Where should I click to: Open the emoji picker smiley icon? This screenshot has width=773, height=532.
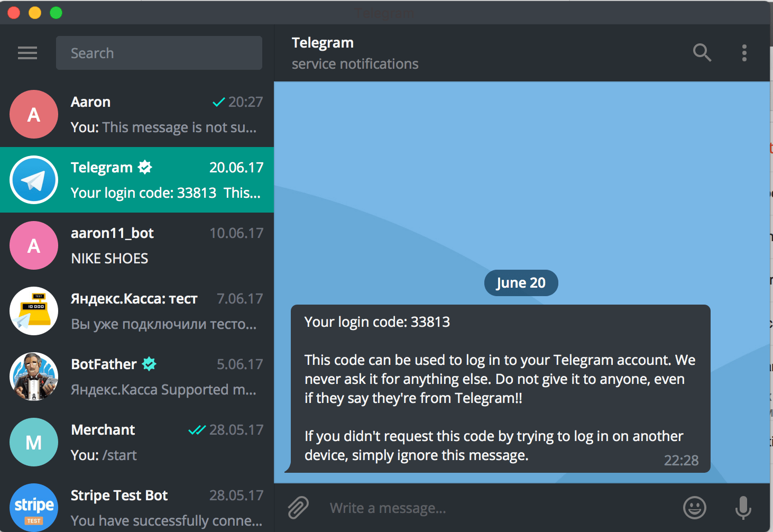[x=695, y=508]
